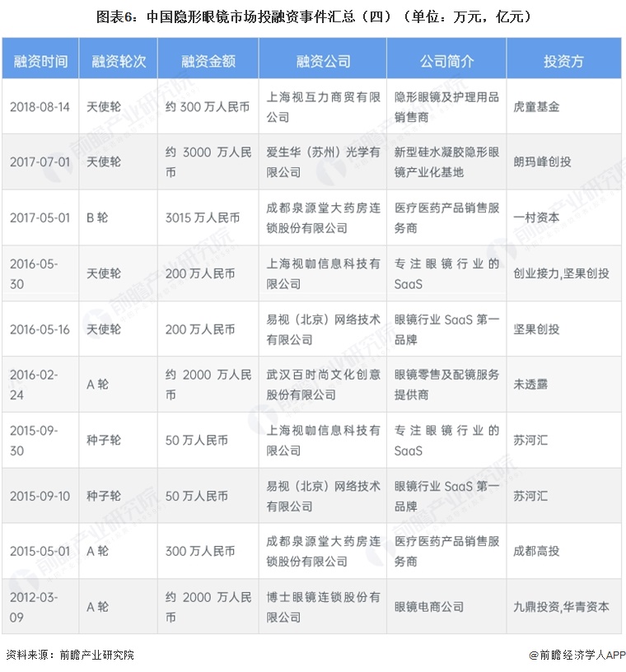Select the date cell 2015-09-10
The height and width of the screenshot is (672, 626).
40,496
